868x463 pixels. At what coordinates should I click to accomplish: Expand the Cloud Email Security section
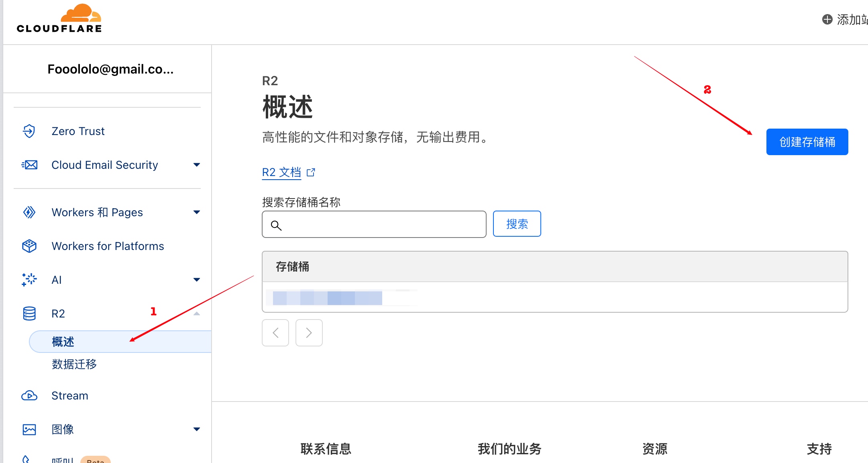[196, 165]
